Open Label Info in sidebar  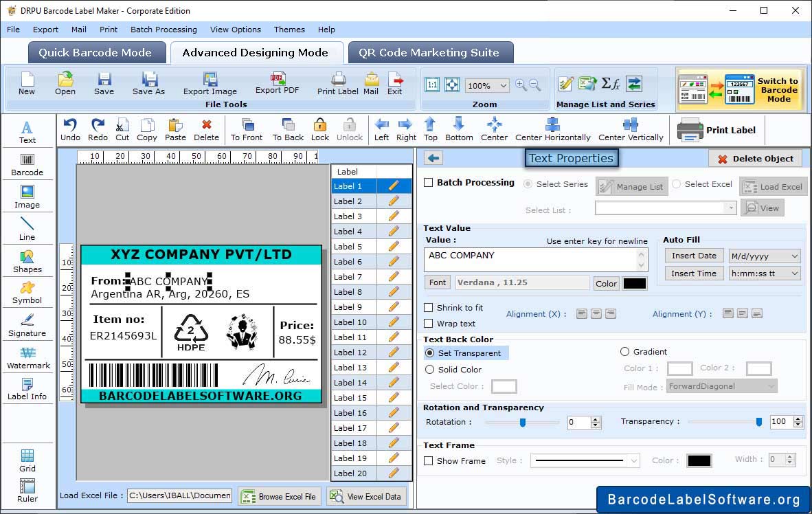27,389
